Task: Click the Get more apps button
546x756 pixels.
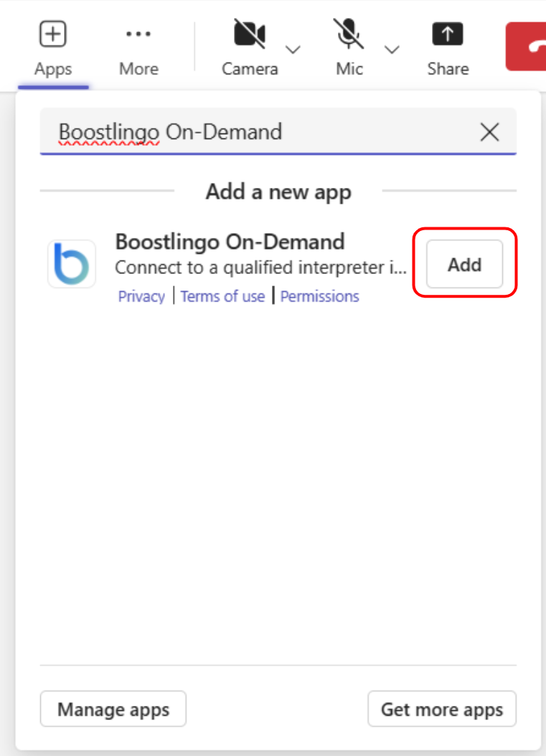Action: click(x=441, y=710)
